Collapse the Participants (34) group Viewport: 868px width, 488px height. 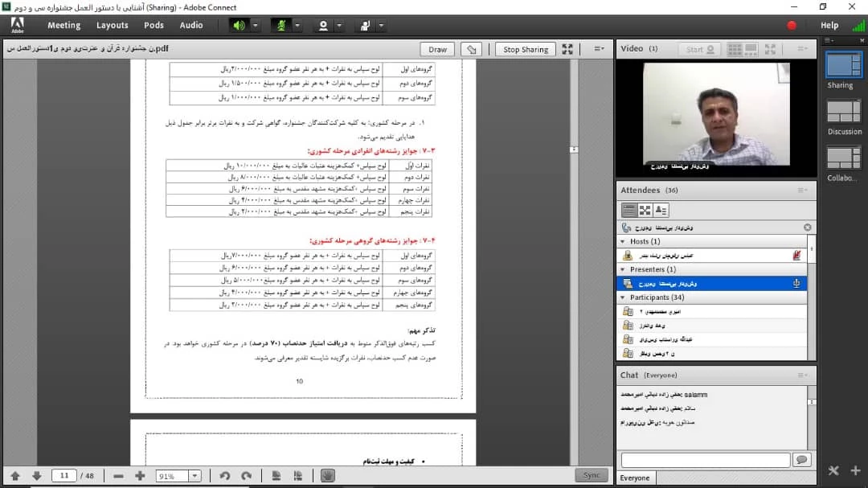click(x=623, y=297)
